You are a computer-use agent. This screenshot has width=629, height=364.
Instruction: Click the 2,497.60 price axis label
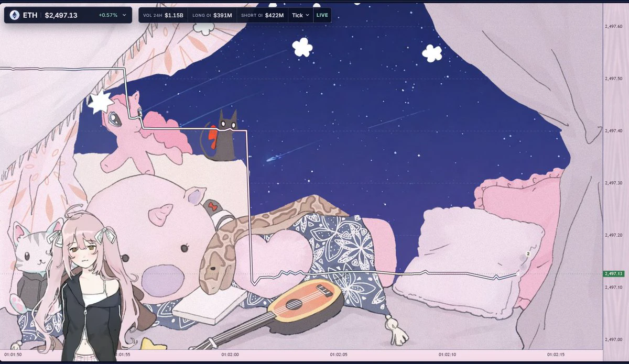click(x=613, y=27)
